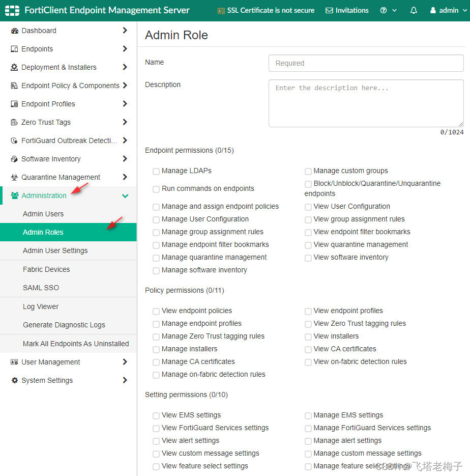The image size is (470, 476).
Task: Open the help question mark icon
Action: (x=384, y=10)
